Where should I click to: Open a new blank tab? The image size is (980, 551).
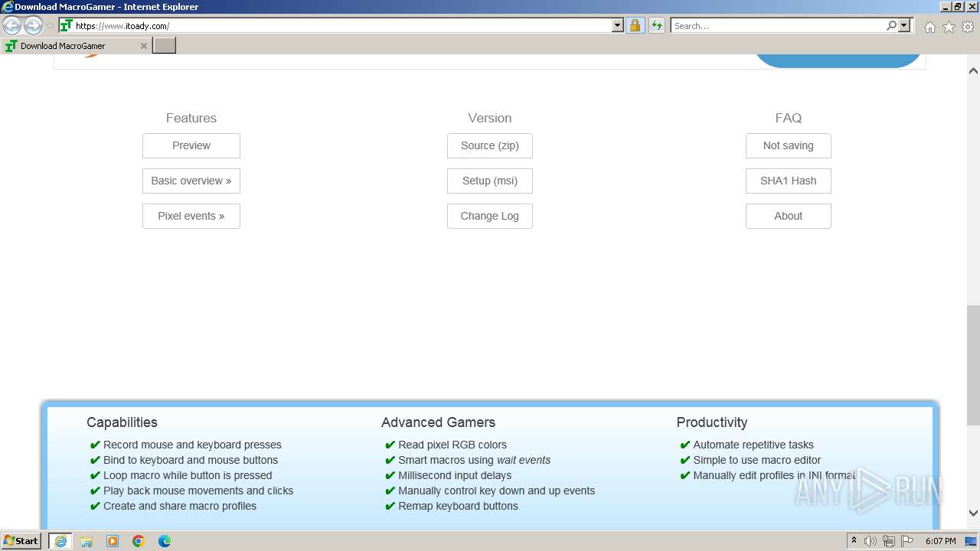coord(165,46)
